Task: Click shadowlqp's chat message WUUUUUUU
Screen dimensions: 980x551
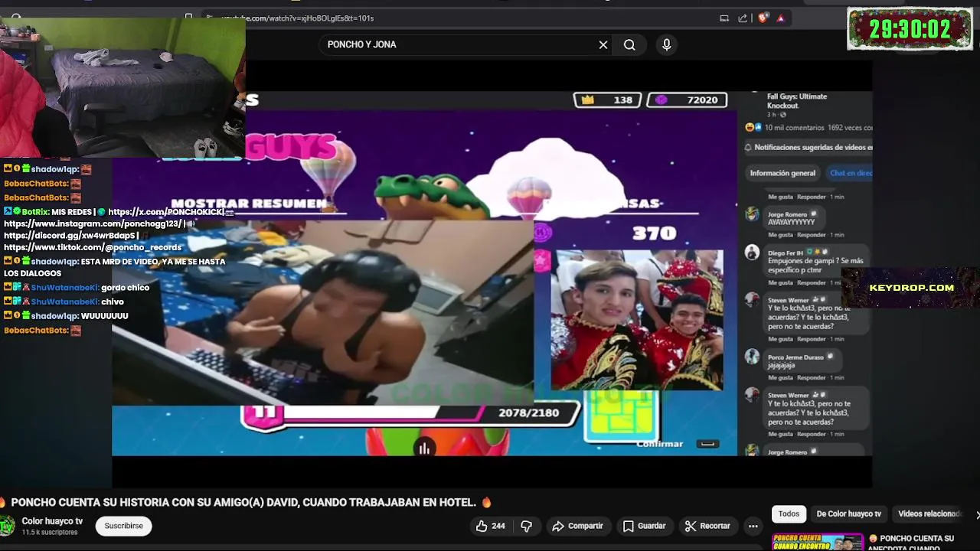Action: (x=104, y=316)
